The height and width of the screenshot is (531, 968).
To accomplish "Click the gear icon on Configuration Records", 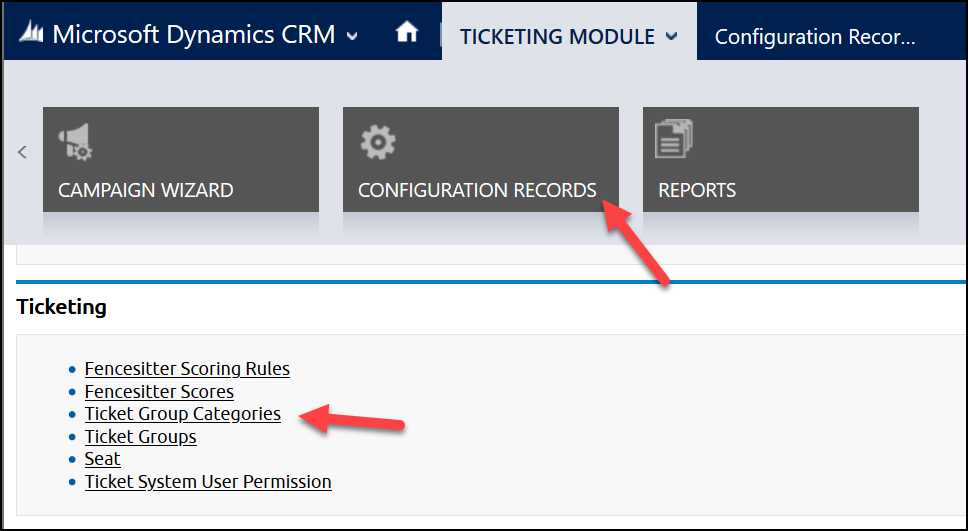I will [378, 142].
